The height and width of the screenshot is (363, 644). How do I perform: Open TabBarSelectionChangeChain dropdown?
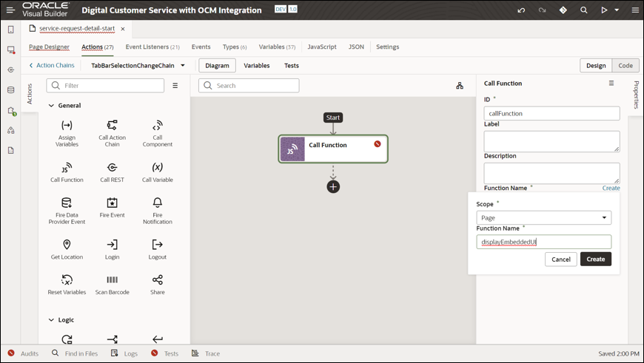click(x=183, y=65)
